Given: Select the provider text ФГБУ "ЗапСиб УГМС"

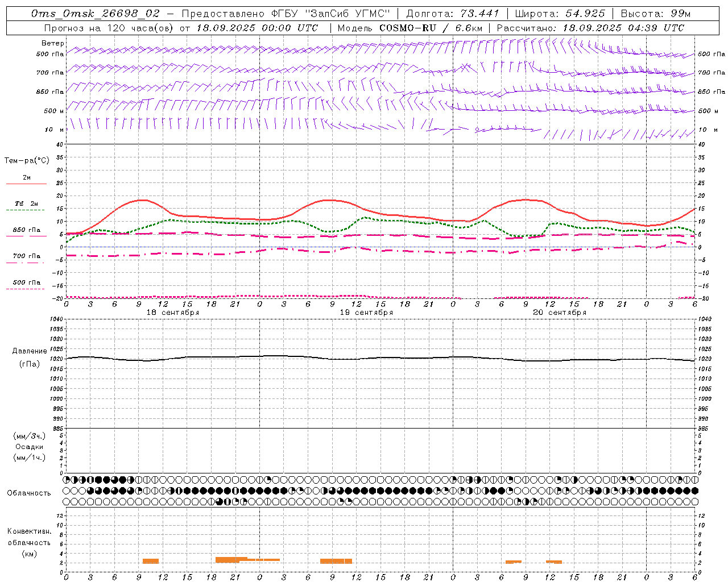Looking at the screenshot, I should click(330, 14).
